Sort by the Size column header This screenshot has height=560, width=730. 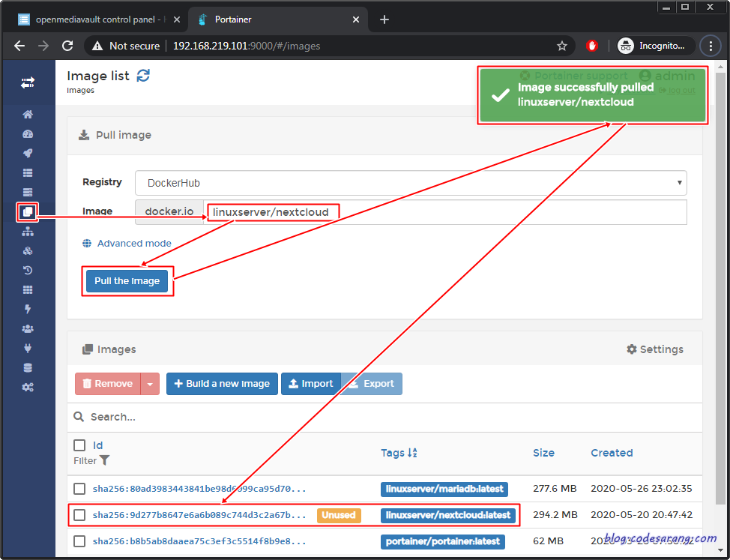click(x=543, y=453)
